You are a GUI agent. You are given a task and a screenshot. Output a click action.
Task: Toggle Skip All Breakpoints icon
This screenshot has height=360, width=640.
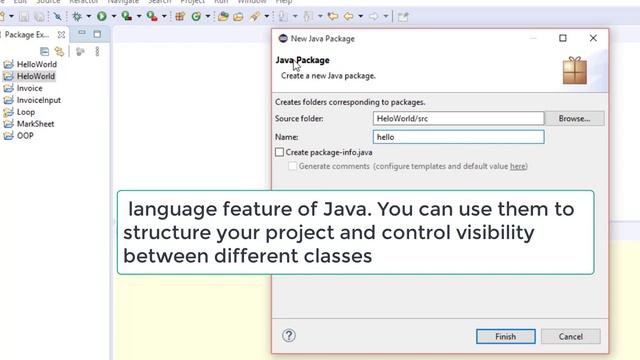(x=58, y=16)
